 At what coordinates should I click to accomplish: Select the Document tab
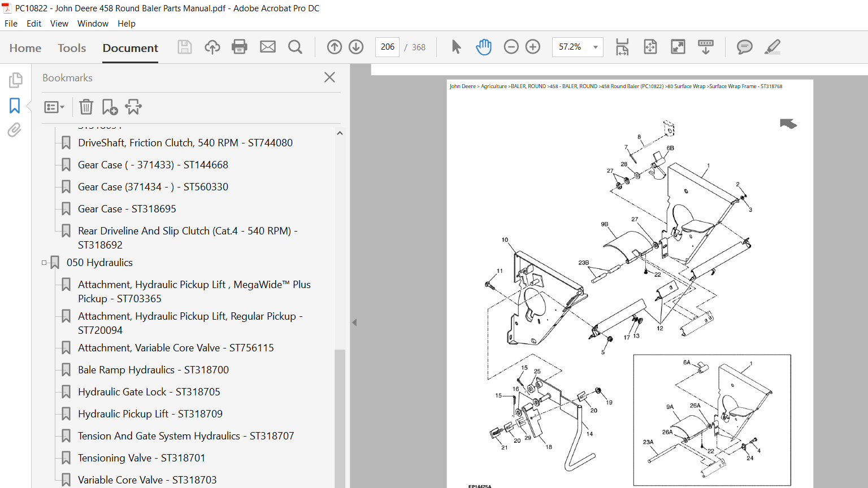pyautogui.click(x=131, y=48)
